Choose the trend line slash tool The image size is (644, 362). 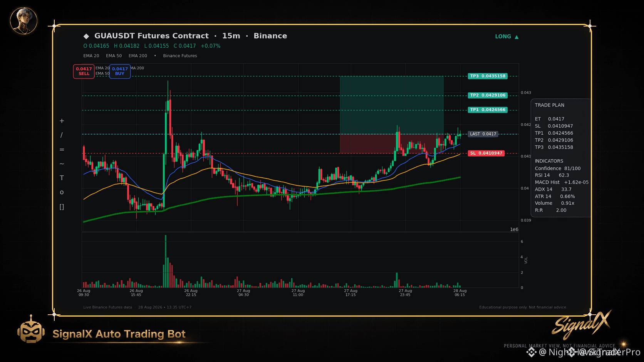click(62, 135)
